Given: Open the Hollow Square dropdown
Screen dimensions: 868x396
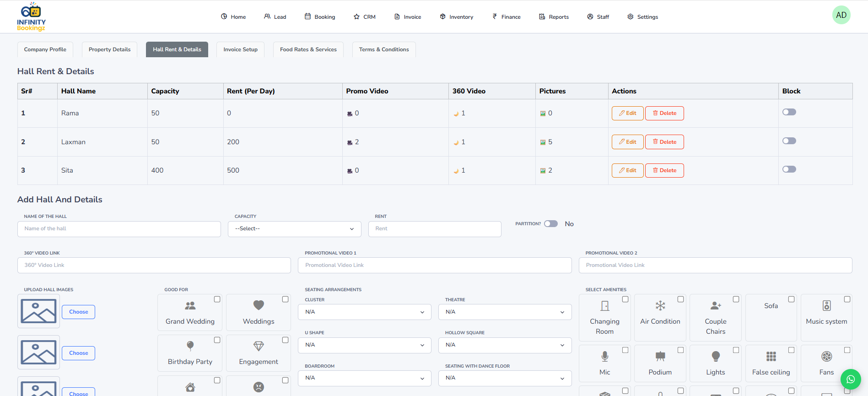Looking at the screenshot, I should [x=505, y=345].
